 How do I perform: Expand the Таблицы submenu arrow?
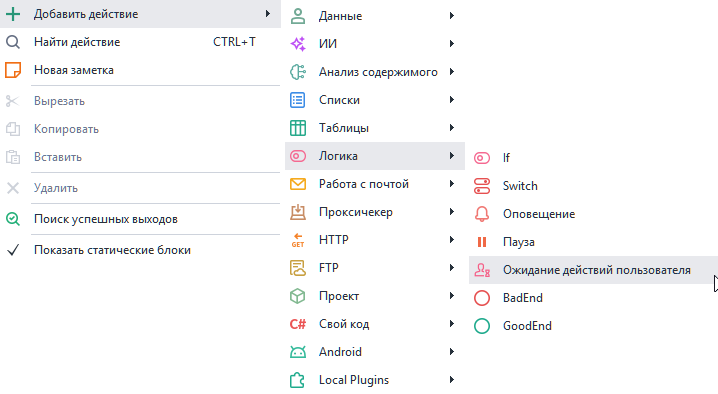(451, 128)
